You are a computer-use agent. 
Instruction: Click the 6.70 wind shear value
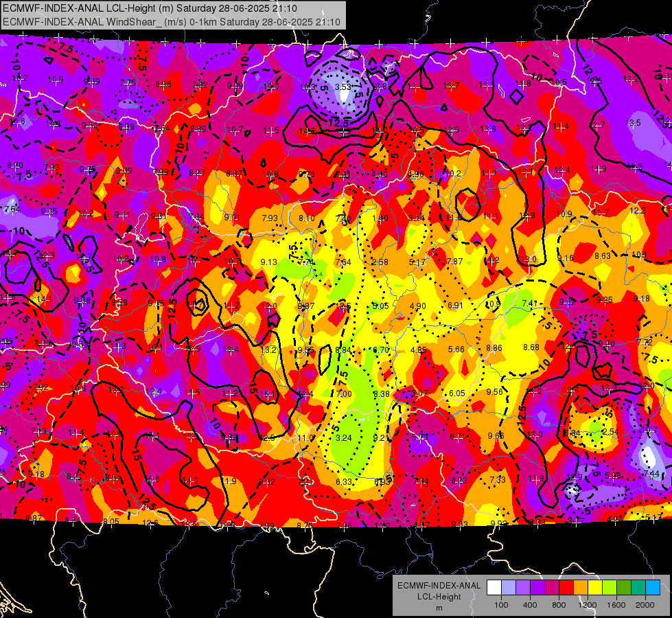pyautogui.click(x=381, y=350)
